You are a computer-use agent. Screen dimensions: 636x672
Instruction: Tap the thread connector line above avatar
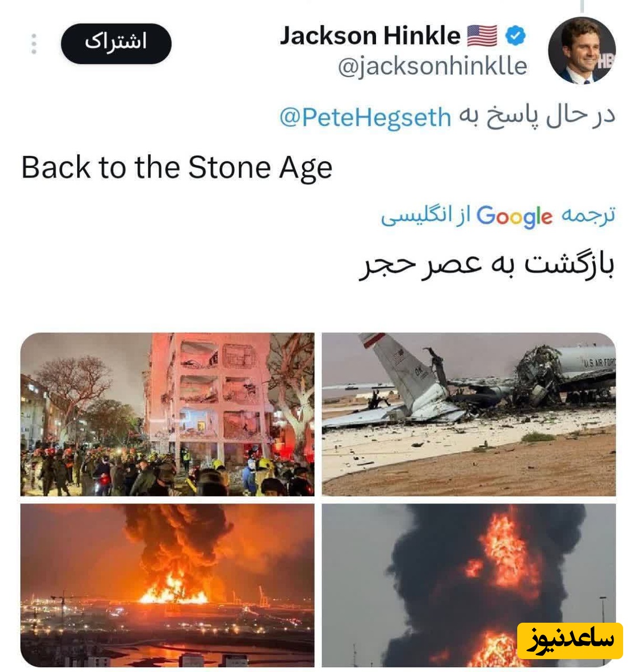[582, 6]
